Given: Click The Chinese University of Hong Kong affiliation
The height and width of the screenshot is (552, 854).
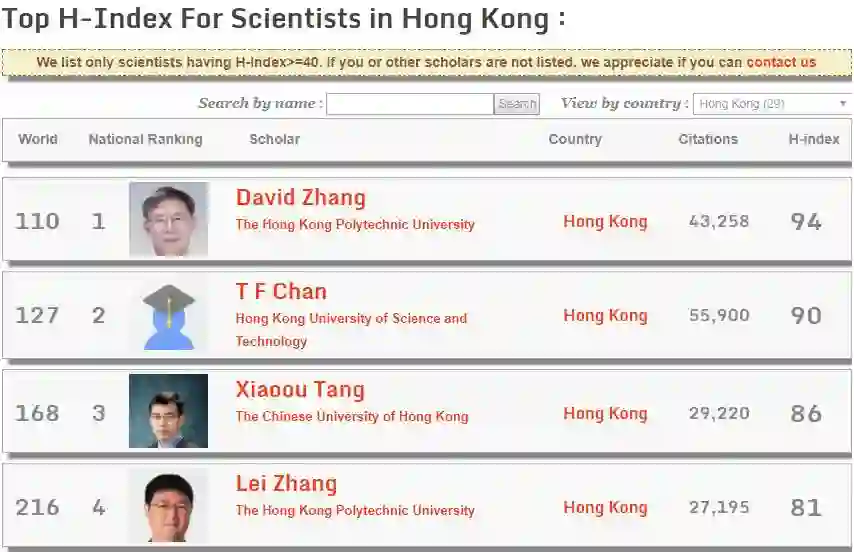Looking at the screenshot, I should pyautogui.click(x=352, y=416).
